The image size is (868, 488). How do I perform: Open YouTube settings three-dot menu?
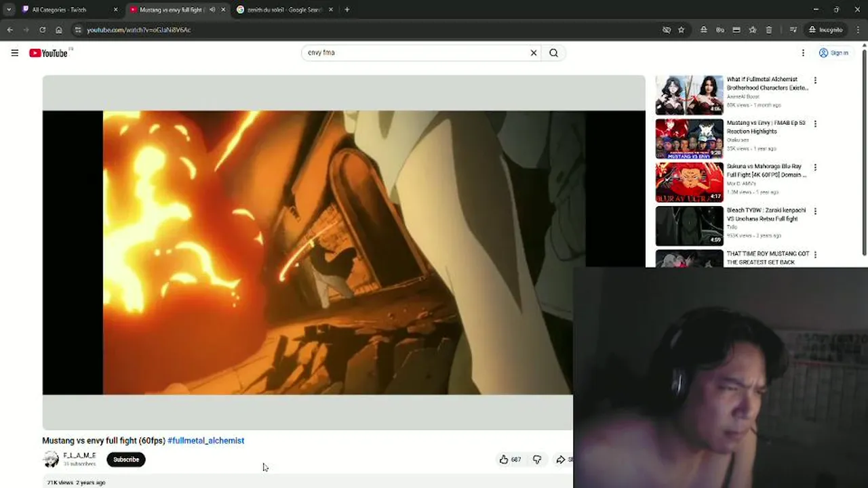click(x=803, y=53)
